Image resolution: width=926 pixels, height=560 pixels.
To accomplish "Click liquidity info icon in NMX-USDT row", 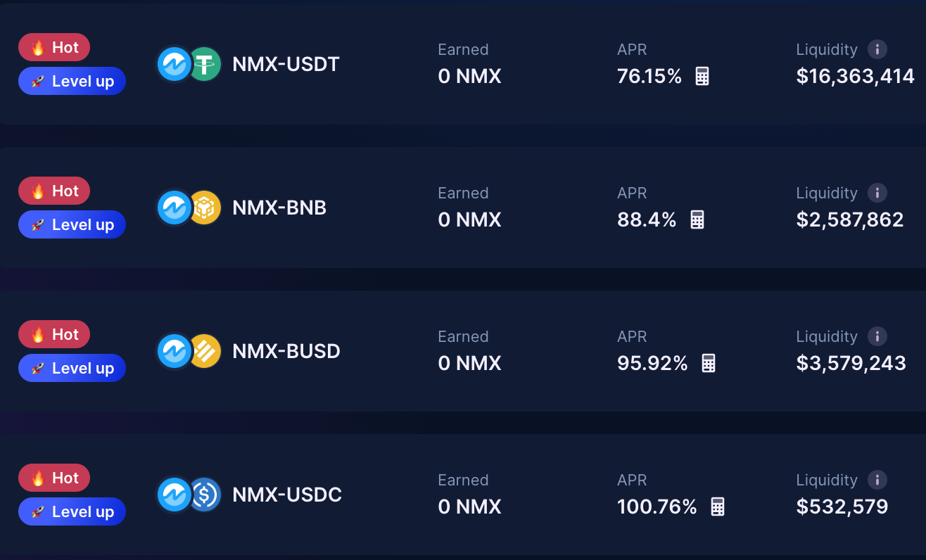I will pyautogui.click(x=877, y=49).
